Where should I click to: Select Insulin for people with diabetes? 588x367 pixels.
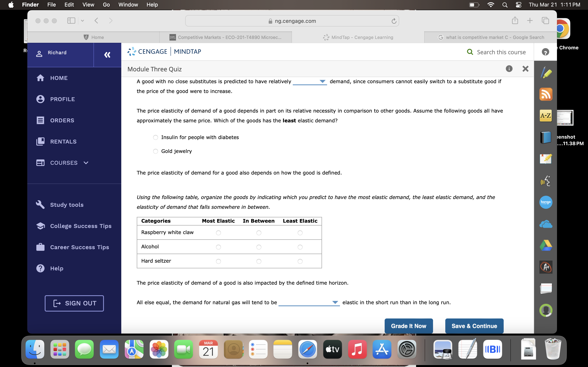coord(156,137)
